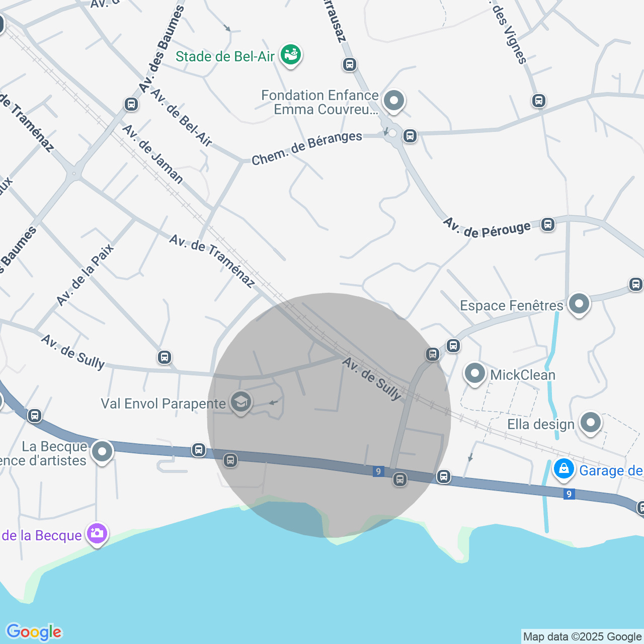
Task: Click the bus stop on Av. de Sully
Action: pos(164,357)
